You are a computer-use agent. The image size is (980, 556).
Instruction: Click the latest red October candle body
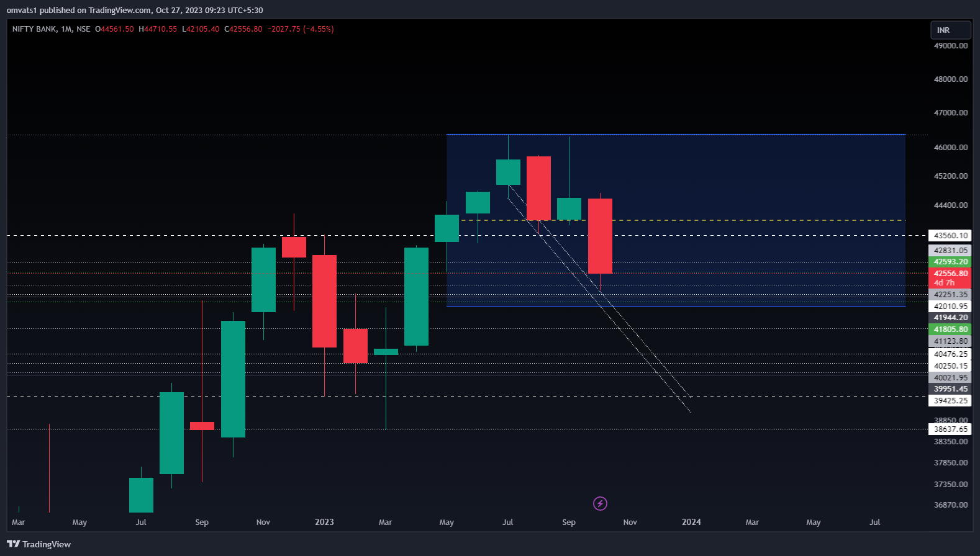[x=600, y=236]
